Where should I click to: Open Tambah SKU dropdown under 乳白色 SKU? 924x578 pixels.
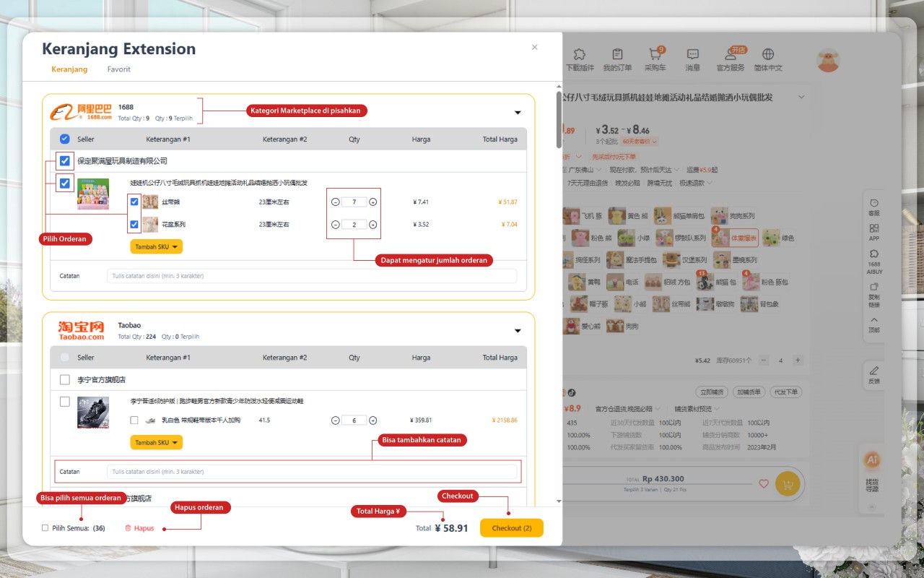pos(156,442)
